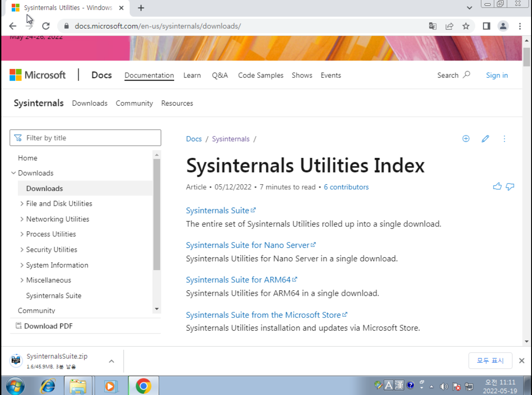Click Sysinternals breadcrumb link
The image size is (532, 395).
point(231,139)
